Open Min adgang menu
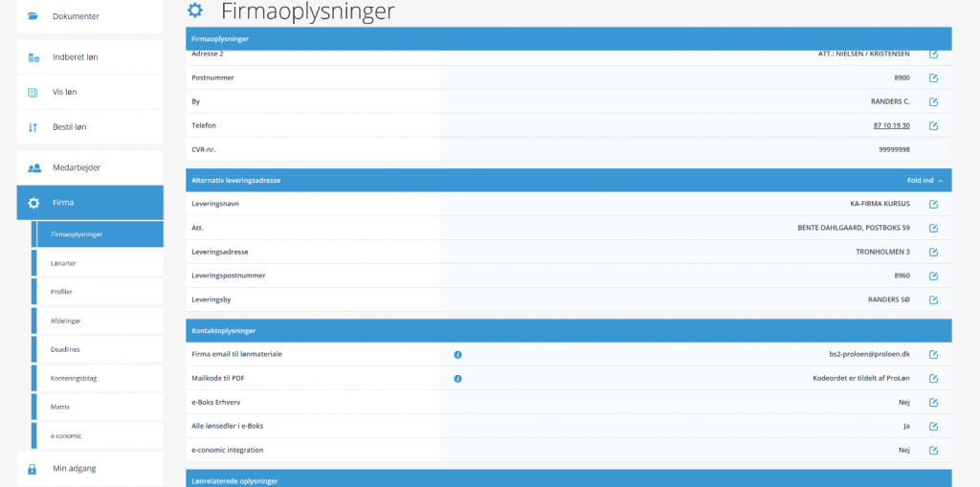This screenshot has height=487, width=980. [x=90, y=468]
